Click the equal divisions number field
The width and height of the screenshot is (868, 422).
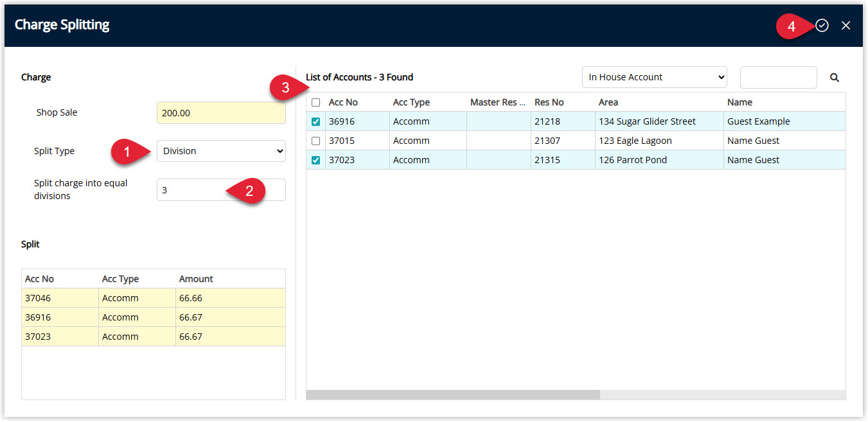pyautogui.click(x=221, y=189)
